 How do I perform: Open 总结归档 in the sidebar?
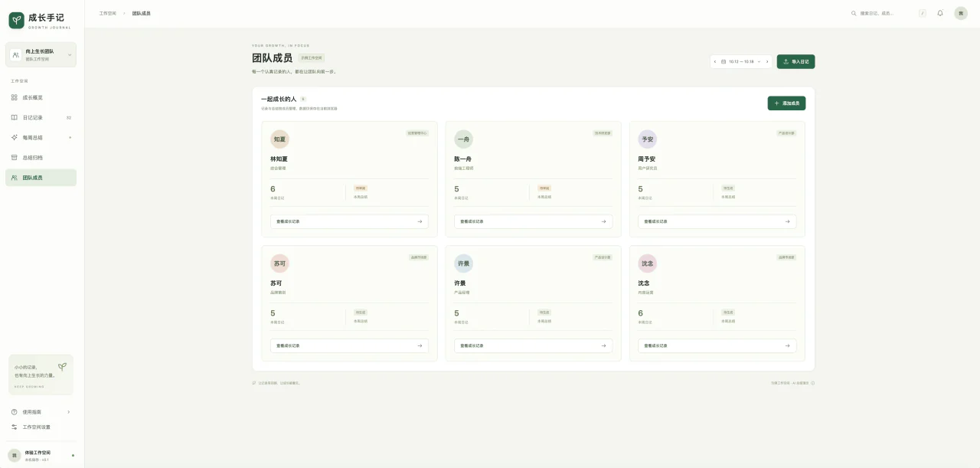(x=41, y=157)
